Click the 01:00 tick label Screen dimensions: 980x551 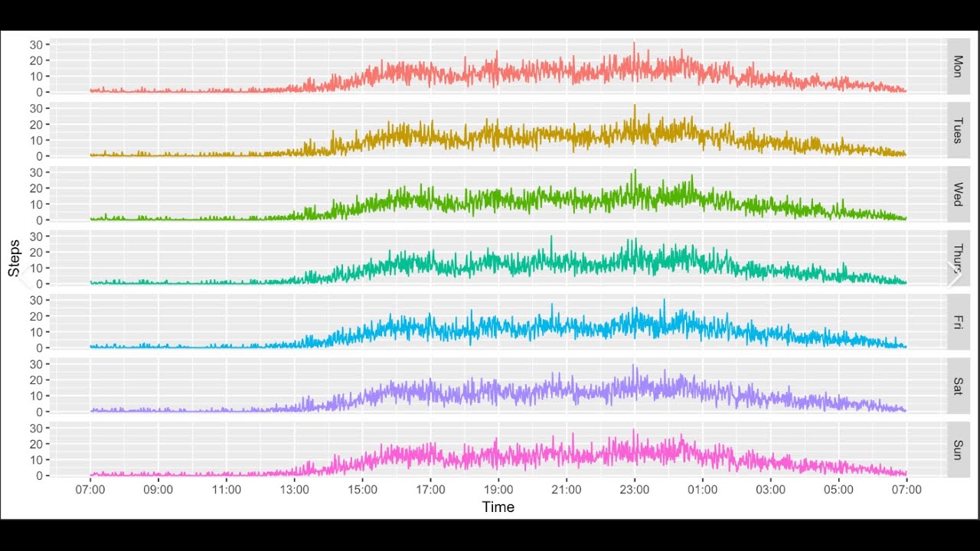[702, 490]
